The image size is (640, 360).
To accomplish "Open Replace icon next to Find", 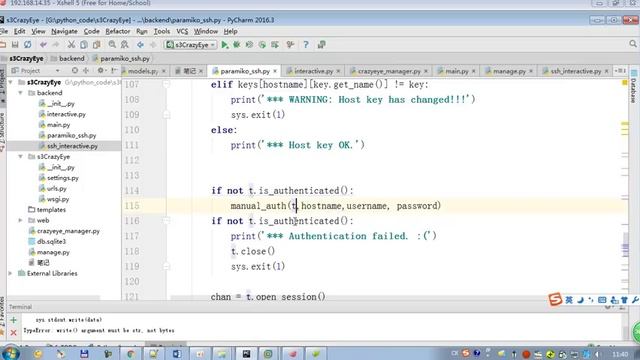I will 124,44.
